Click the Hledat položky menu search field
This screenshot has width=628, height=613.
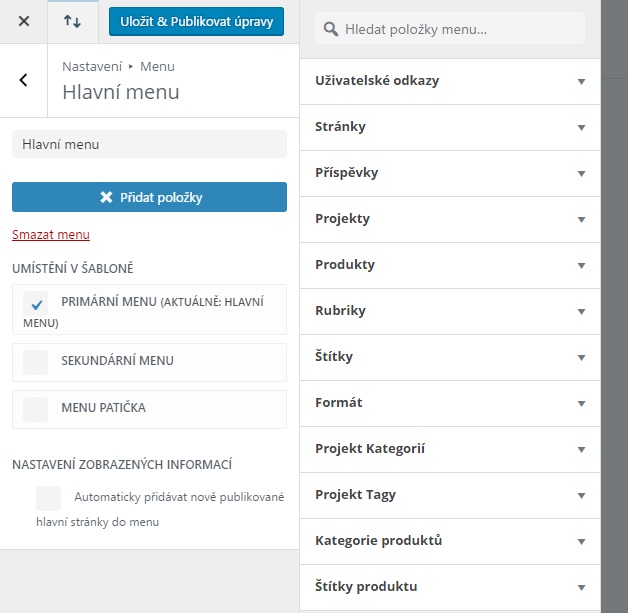click(x=450, y=29)
